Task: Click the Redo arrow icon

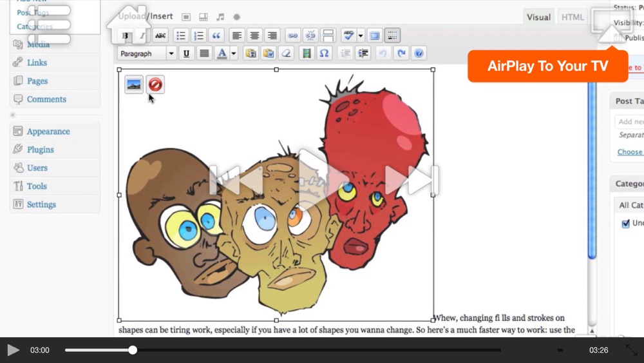Action: [x=401, y=54]
